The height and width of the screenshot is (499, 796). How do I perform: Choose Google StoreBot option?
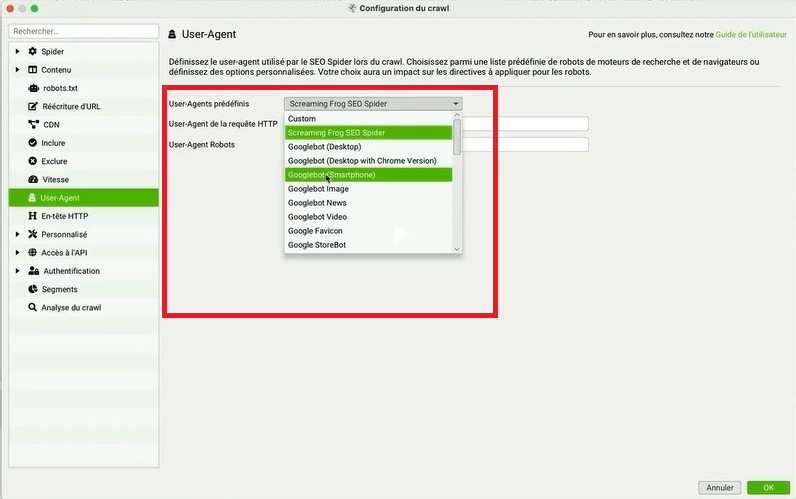tap(368, 245)
